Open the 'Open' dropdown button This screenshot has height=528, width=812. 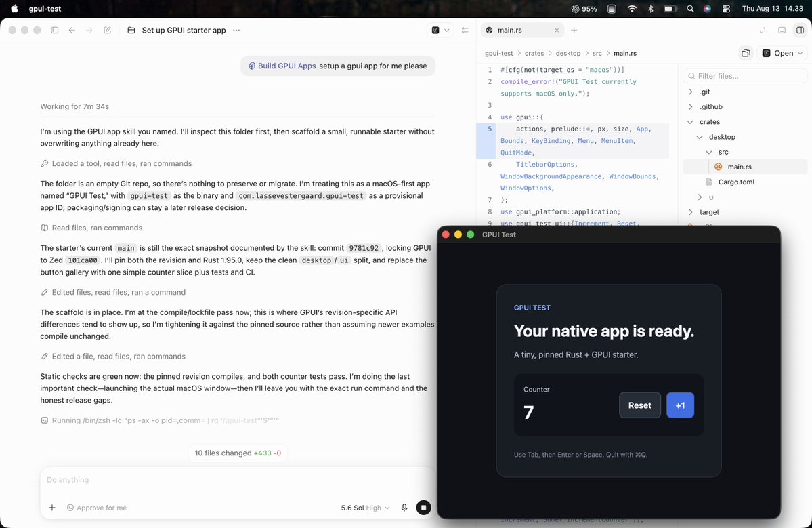click(x=782, y=53)
